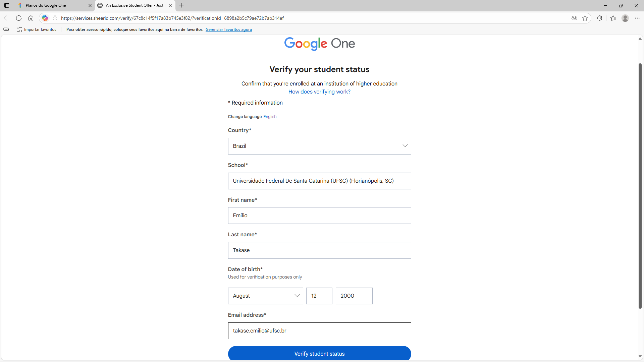Click the Email address input field

point(319,331)
